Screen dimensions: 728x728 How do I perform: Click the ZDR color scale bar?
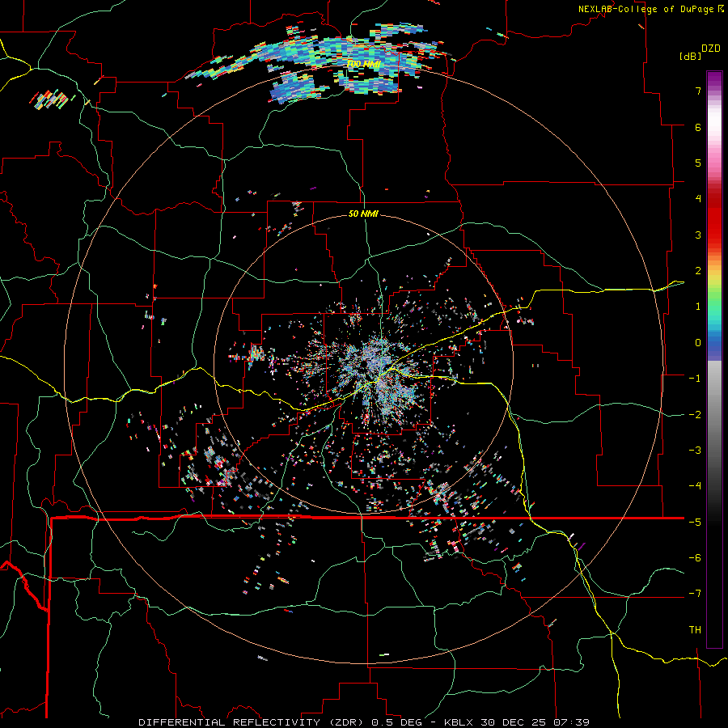(714, 359)
